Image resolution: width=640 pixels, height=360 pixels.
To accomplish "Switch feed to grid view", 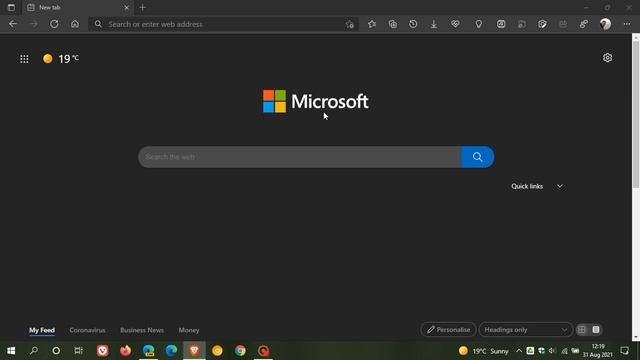I will tap(582, 329).
